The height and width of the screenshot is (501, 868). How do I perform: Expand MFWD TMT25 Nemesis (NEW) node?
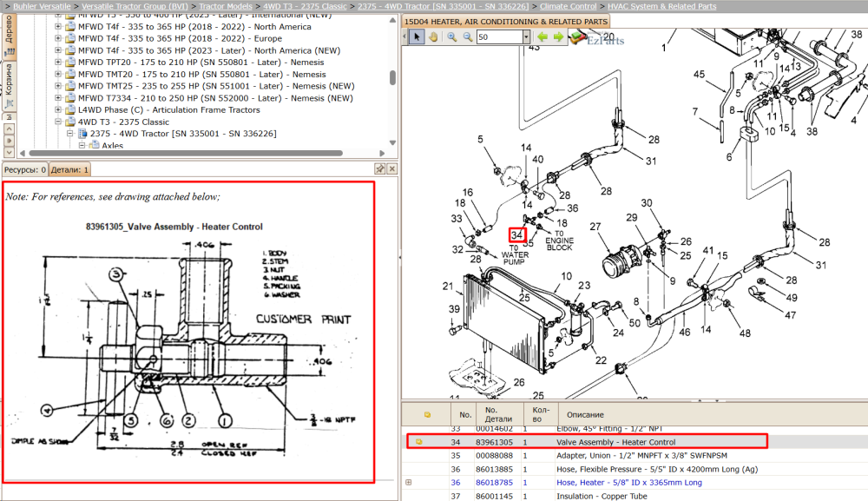tap(58, 86)
